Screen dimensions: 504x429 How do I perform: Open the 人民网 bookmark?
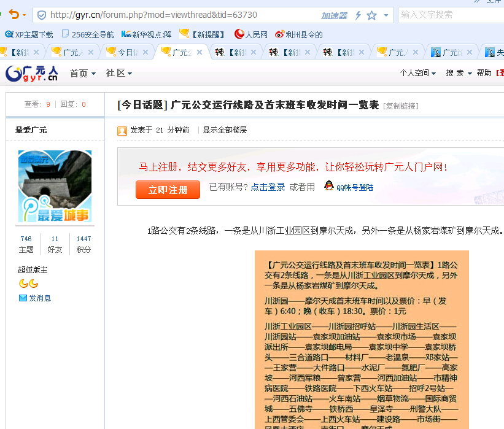point(251,34)
